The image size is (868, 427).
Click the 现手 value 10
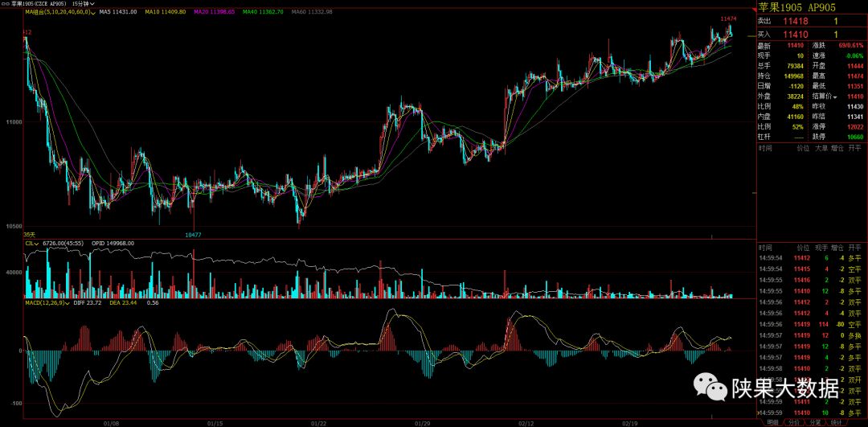tap(800, 55)
